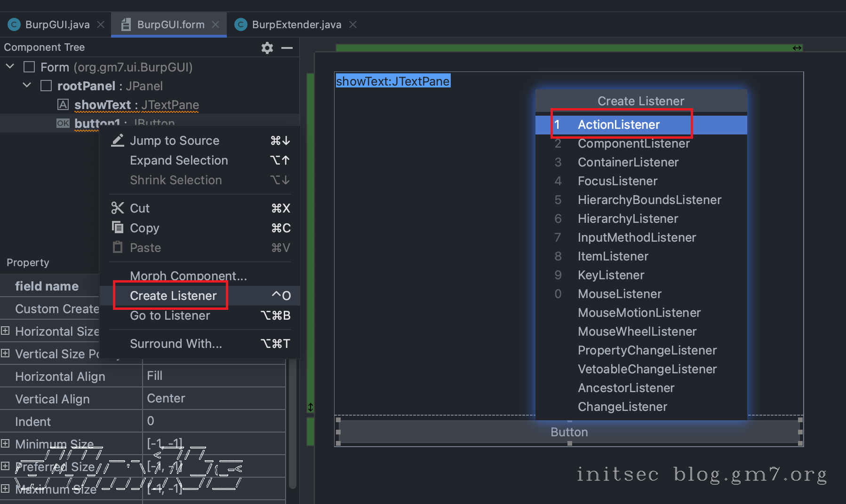Expand the Horizontal Size property row
The image size is (846, 504).
tap(5, 331)
